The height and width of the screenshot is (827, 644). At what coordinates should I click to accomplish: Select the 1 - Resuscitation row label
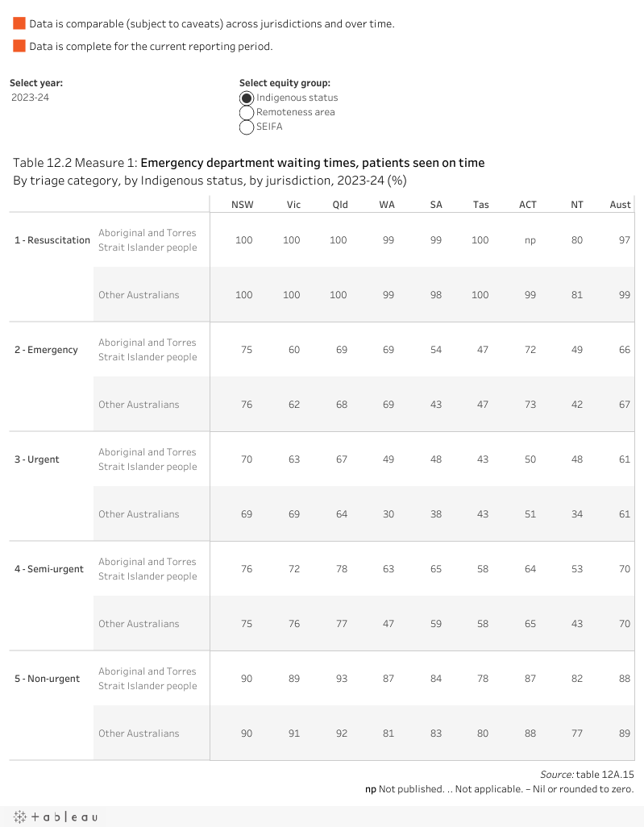click(52, 240)
